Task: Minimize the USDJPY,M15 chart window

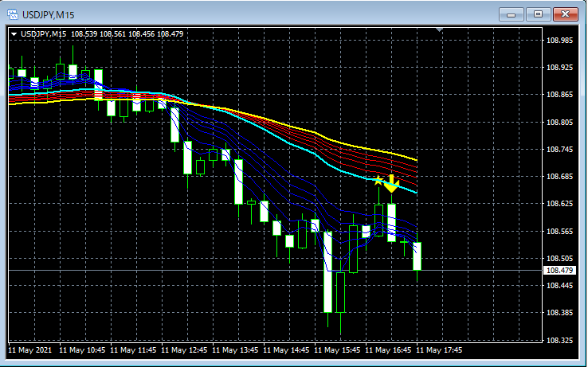Action: click(x=512, y=14)
